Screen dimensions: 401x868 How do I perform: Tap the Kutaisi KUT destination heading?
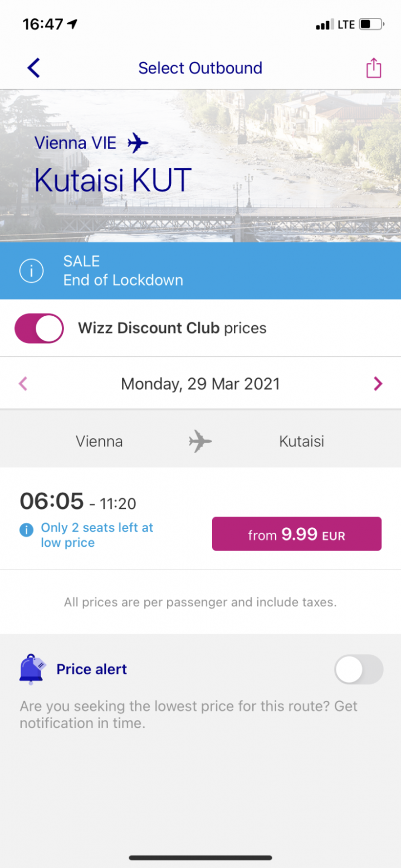click(x=113, y=180)
